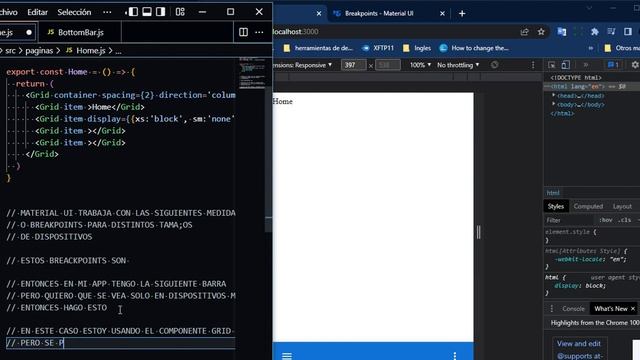Select src in editor breadcrumb

[x=11, y=51]
